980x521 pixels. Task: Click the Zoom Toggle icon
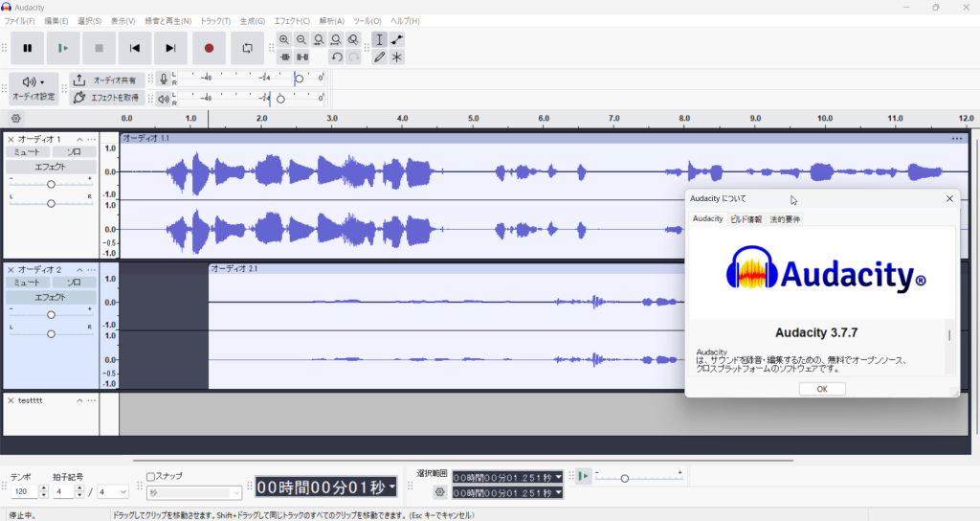tap(353, 39)
